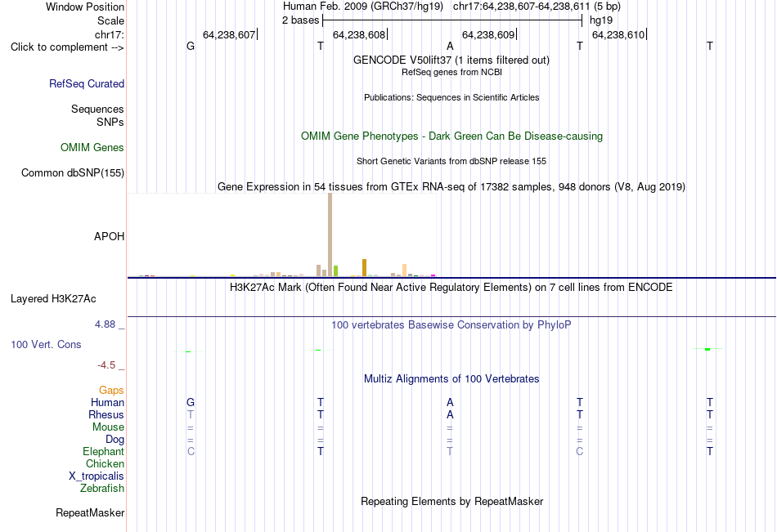Click the Sequences label in the left column

tap(97, 109)
